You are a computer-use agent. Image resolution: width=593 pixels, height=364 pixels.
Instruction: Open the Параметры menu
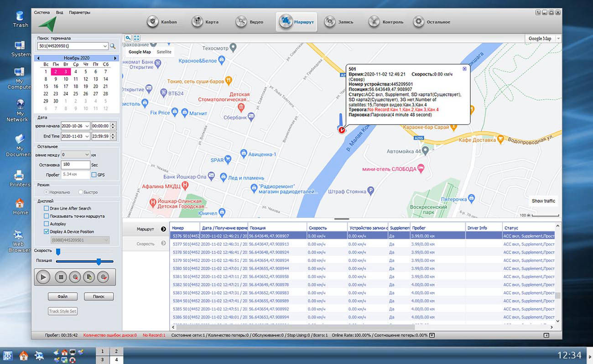coord(79,12)
